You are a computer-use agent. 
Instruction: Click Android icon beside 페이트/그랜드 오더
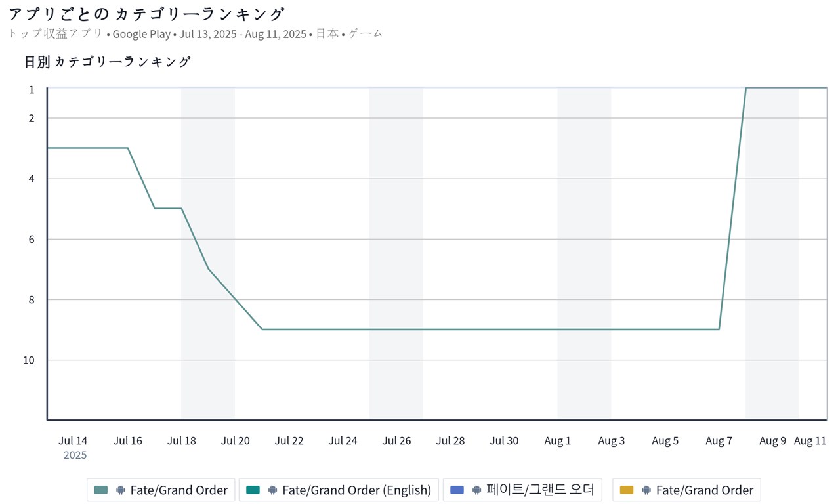pyautogui.click(x=476, y=490)
